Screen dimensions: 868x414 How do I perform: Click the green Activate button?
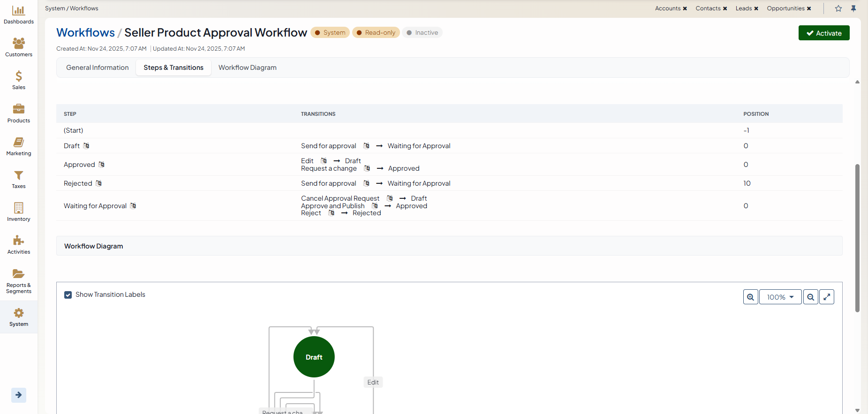tap(823, 33)
